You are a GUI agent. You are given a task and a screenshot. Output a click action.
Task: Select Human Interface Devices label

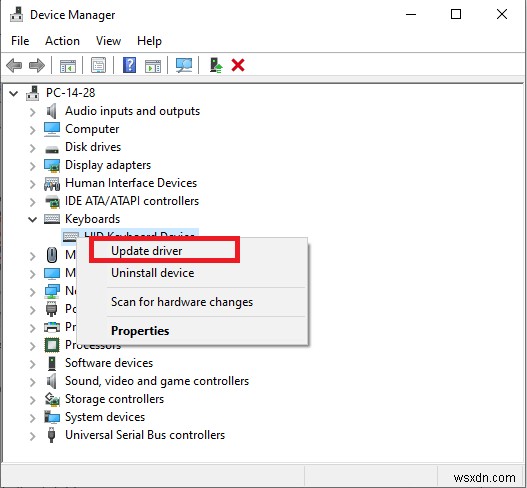pos(131,183)
